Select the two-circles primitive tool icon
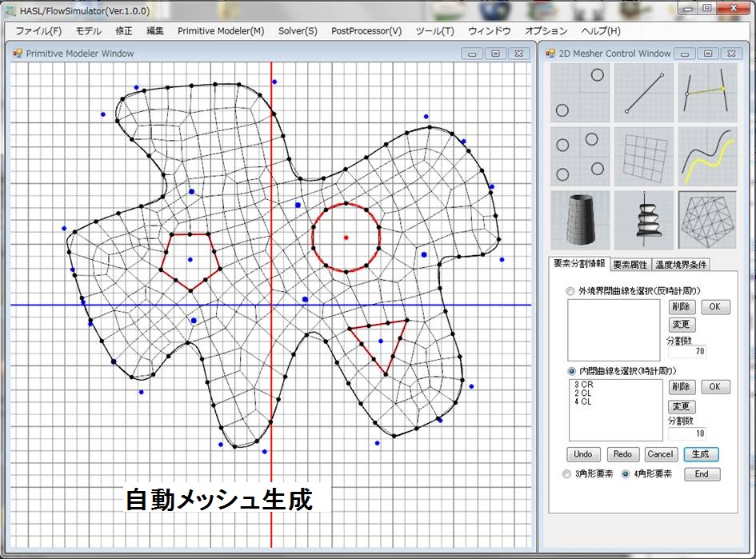This screenshot has width=756, height=559. click(x=580, y=91)
